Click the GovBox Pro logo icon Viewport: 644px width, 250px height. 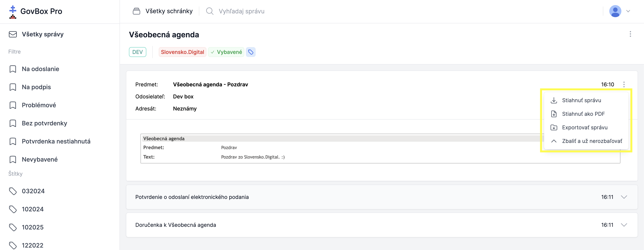coord(13,12)
